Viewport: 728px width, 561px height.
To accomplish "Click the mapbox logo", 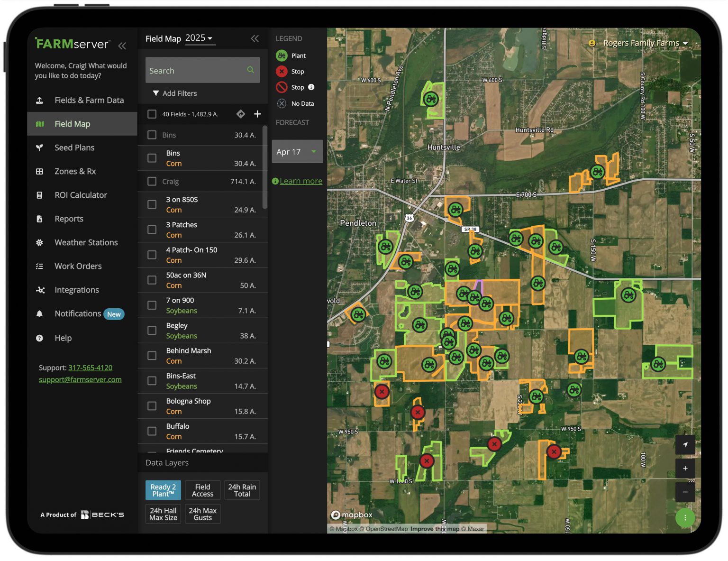I will tap(352, 515).
